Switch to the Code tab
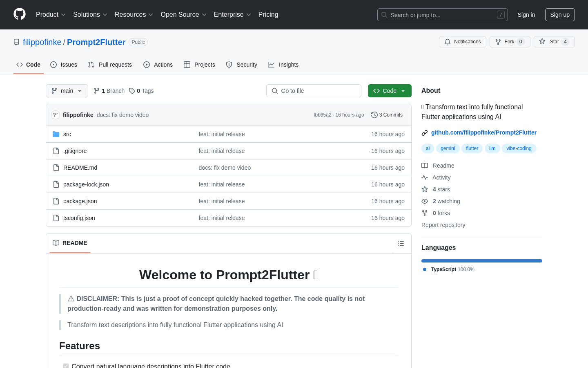This screenshot has width=588, height=368. (29, 65)
